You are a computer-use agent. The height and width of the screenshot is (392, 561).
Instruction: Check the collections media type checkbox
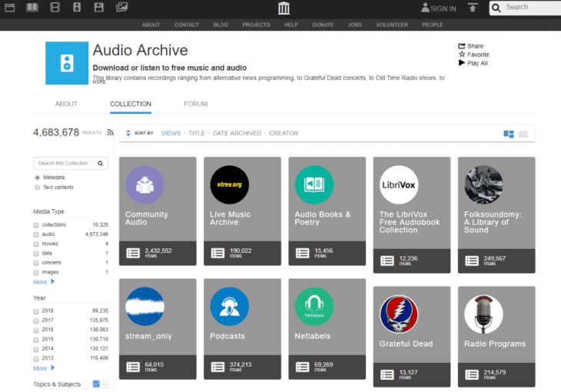click(x=36, y=225)
